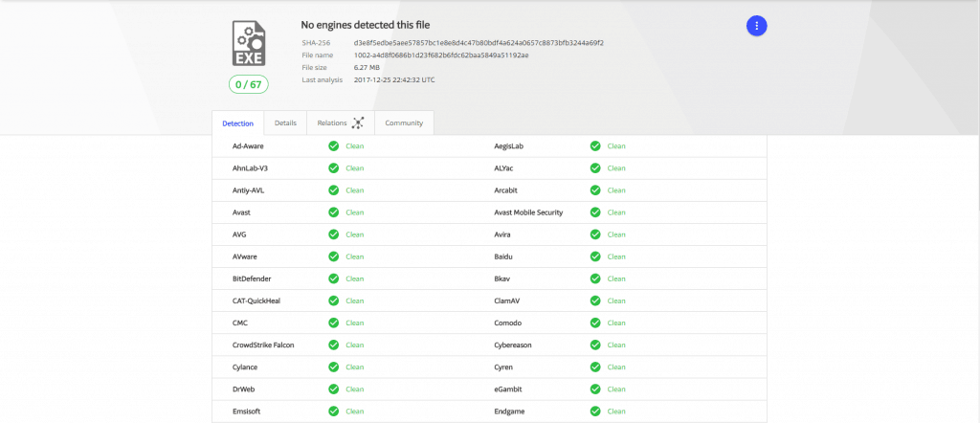Click the 0 / 67 detection score badge
Screen dimensions: 980x423
tap(248, 85)
